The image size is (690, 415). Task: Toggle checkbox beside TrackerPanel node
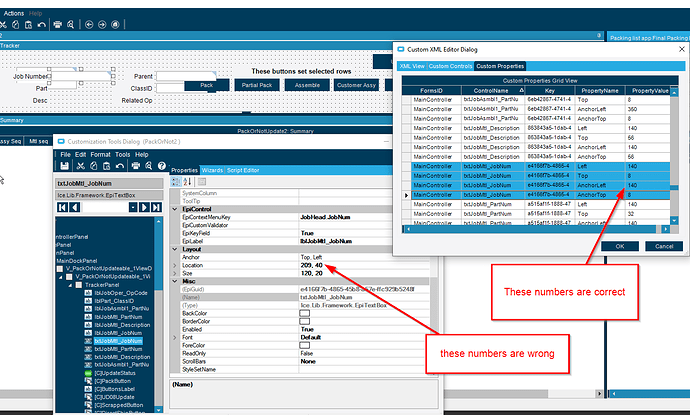pyautogui.click(x=79, y=285)
